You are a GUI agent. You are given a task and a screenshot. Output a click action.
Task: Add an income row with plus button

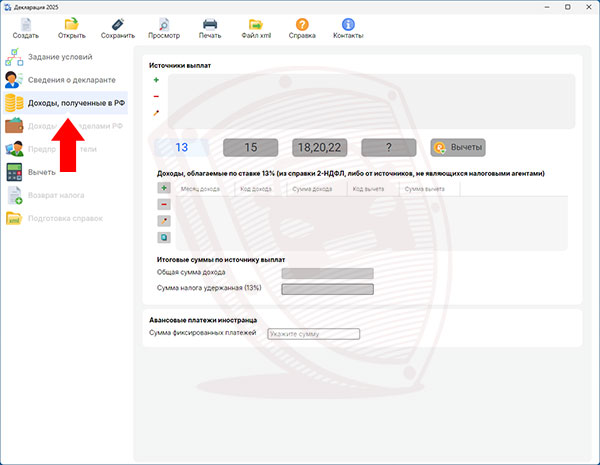(x=164, y=188)
